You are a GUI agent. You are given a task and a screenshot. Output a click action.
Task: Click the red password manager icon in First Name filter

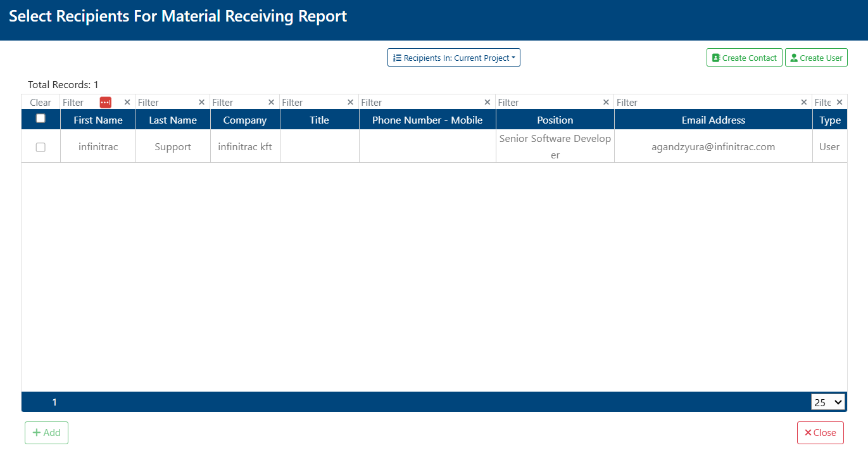point(106,102)
